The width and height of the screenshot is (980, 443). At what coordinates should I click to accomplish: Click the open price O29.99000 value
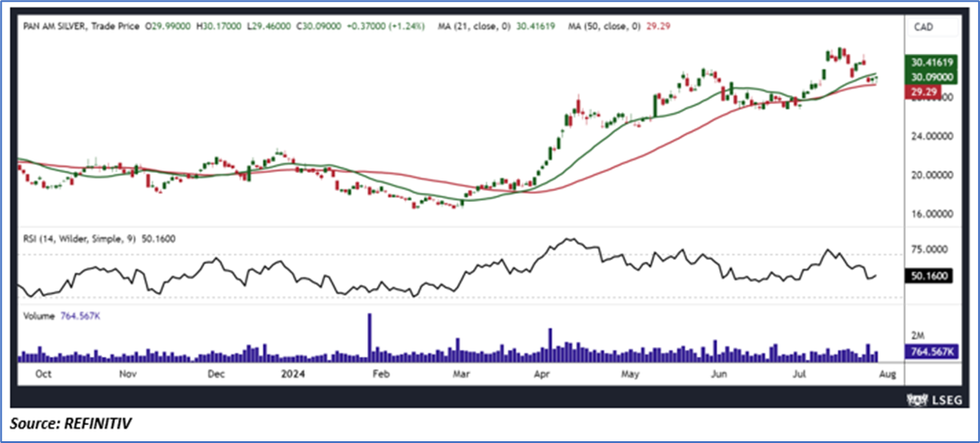167,27
